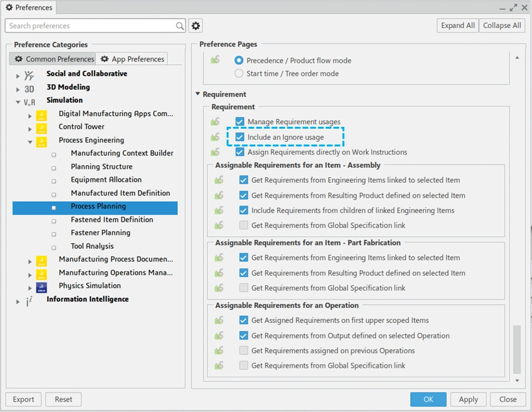Uncheck Include an Ignore usage checkbox
The width and height of the screenshot is (532, 412).
239,137
